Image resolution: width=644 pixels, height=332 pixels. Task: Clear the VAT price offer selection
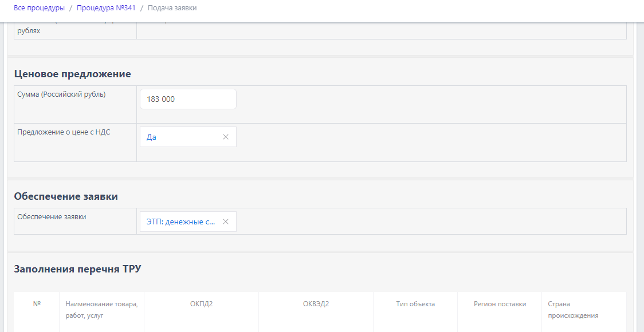coord(225,137)
